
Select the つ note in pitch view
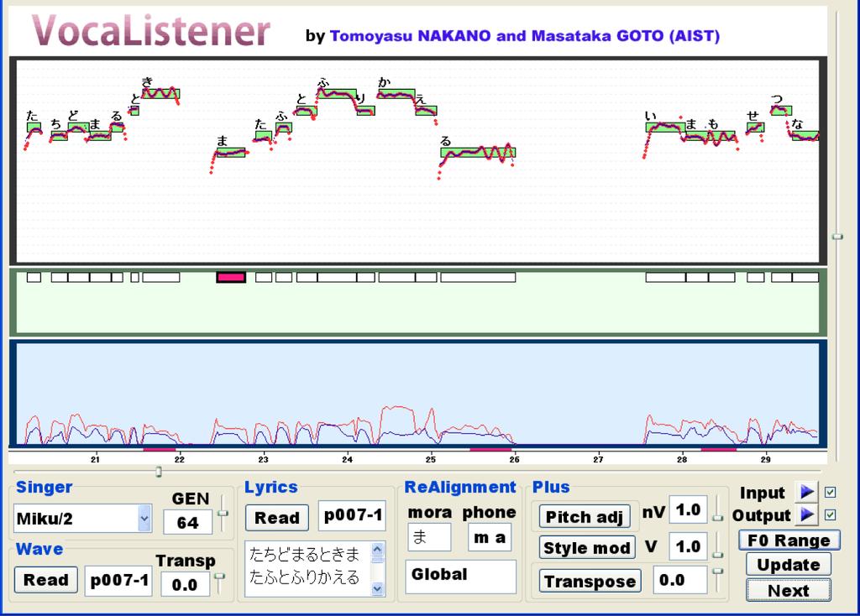tap(781, 110)
